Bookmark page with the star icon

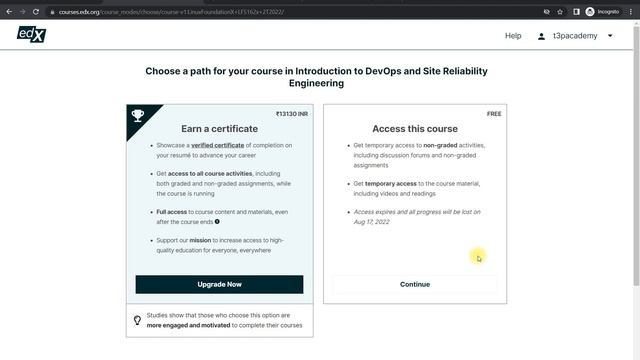(x=560, y=12)
